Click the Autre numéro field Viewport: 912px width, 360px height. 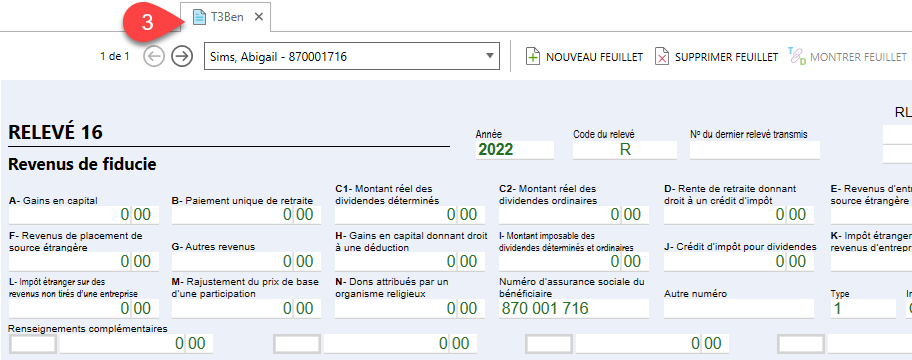739,308
